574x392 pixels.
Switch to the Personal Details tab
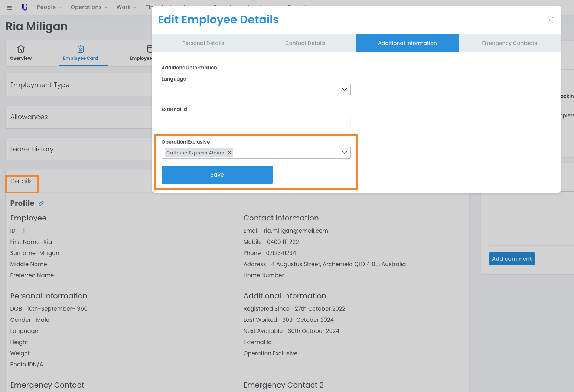[x=203, y=43]
